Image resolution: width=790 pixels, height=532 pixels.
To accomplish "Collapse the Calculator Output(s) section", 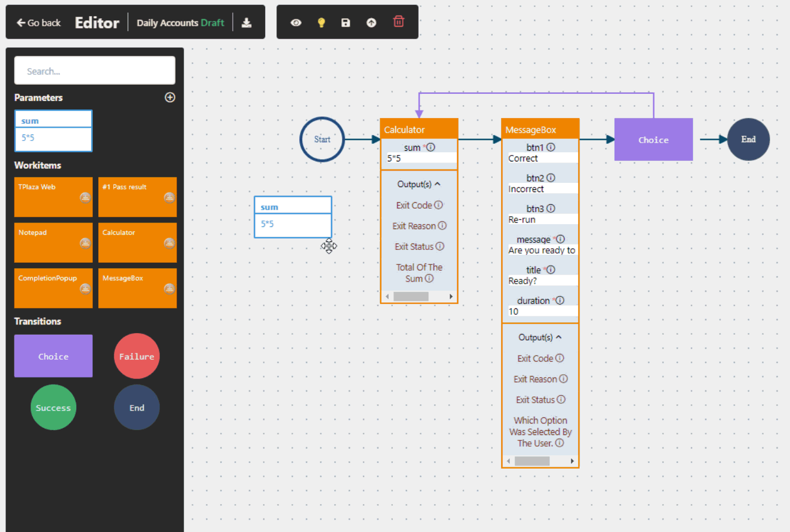I will (437, 184).
